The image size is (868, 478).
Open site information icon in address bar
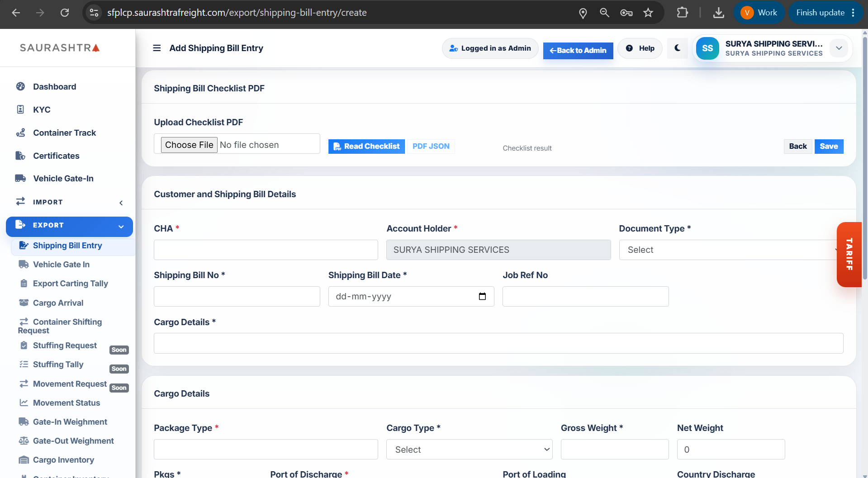pos(94,13)
